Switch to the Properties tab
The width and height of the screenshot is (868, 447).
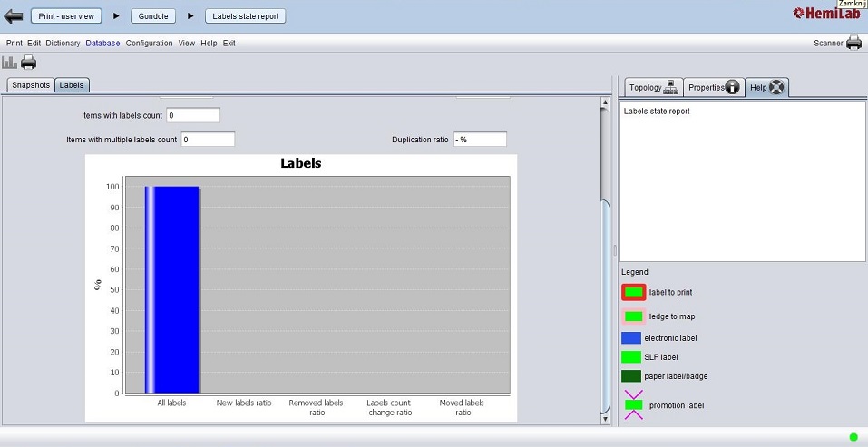[714, 87]
